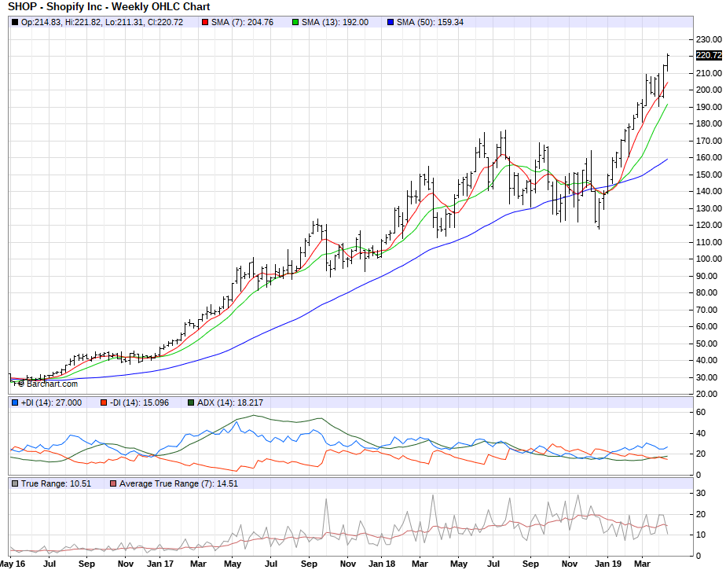
Task: Click the 'SMA (13): 192.00' label
Action: [x=335, y=22]
